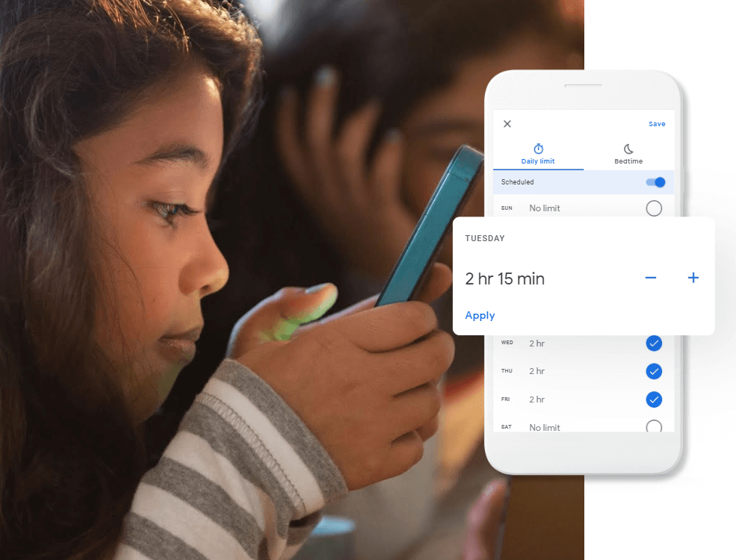Image resolution: width=736 pixels, height=560 pixels.
Task: Click the TUESDAY heading
Action: tap(485, 238)
